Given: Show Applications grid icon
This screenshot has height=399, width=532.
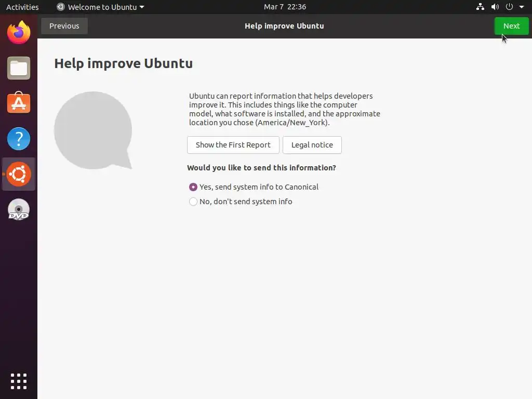Looking at the screenshot, I should coord(19,381).
